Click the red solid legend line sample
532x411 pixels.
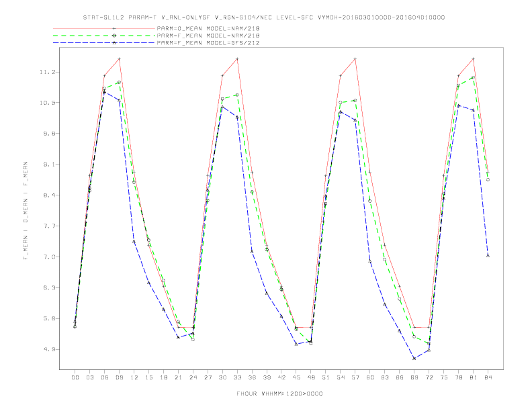click(x=104, y=28)
